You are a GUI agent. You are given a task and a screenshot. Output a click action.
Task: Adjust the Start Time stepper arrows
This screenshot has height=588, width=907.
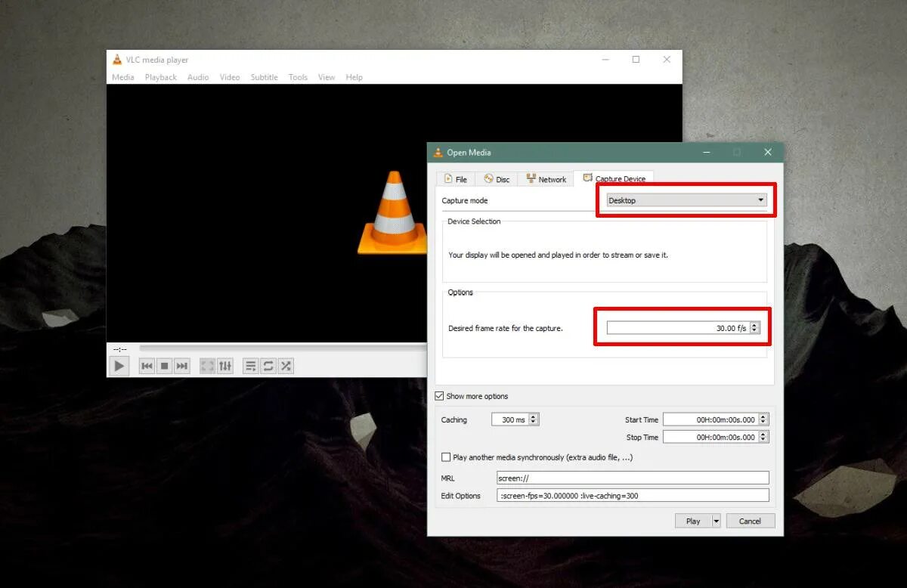763,419
